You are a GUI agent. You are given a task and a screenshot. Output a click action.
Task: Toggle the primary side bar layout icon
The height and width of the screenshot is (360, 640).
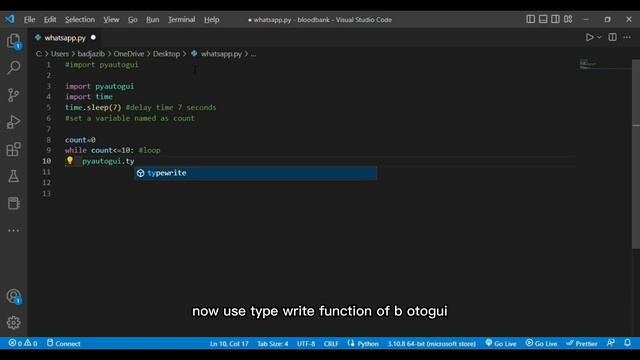[530, 19]
